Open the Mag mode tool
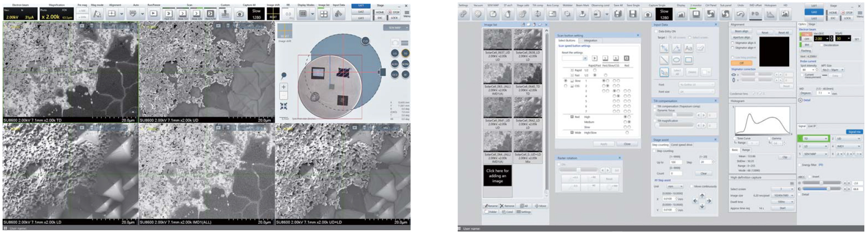 97,14
